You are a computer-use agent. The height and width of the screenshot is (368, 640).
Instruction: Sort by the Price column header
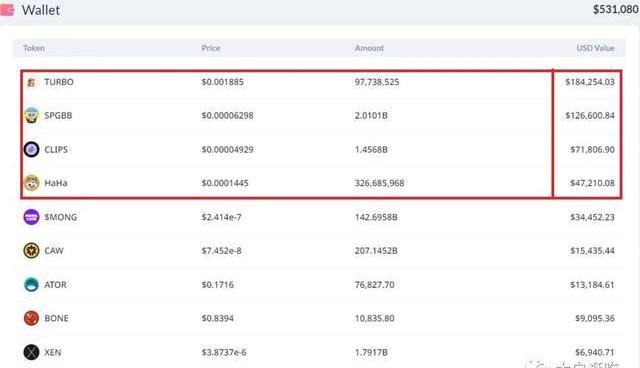point(211,48)
